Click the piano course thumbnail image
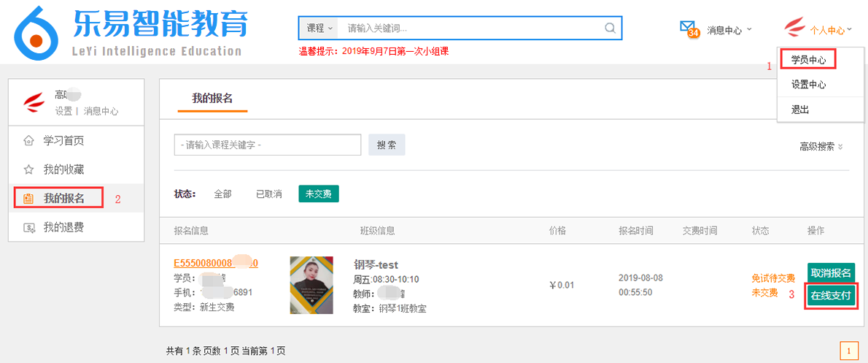The width and height of the screenshot is (868, 363). (x=311, y=285)
